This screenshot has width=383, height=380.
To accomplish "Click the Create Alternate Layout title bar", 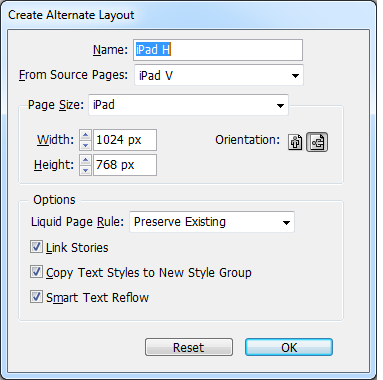I will tap(188, 15).
